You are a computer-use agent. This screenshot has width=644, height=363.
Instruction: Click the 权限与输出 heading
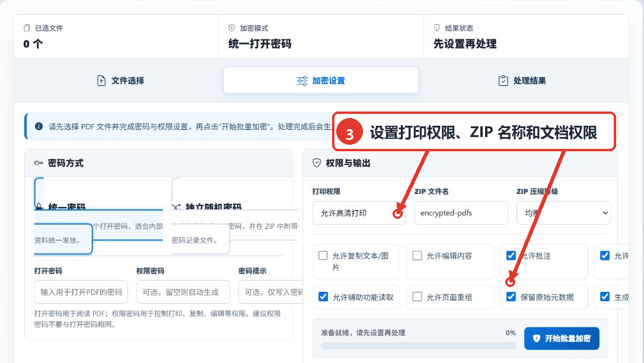(348, 163)
